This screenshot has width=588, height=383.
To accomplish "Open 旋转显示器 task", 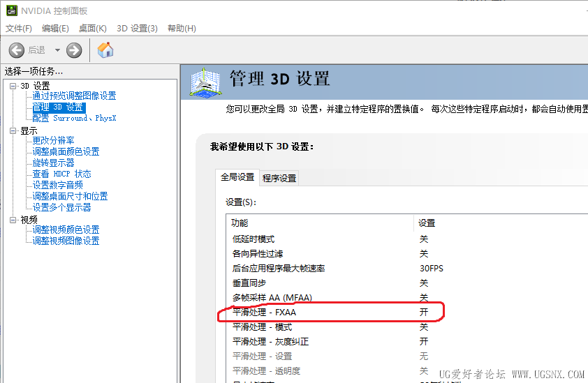I will [x=53, y=163].
